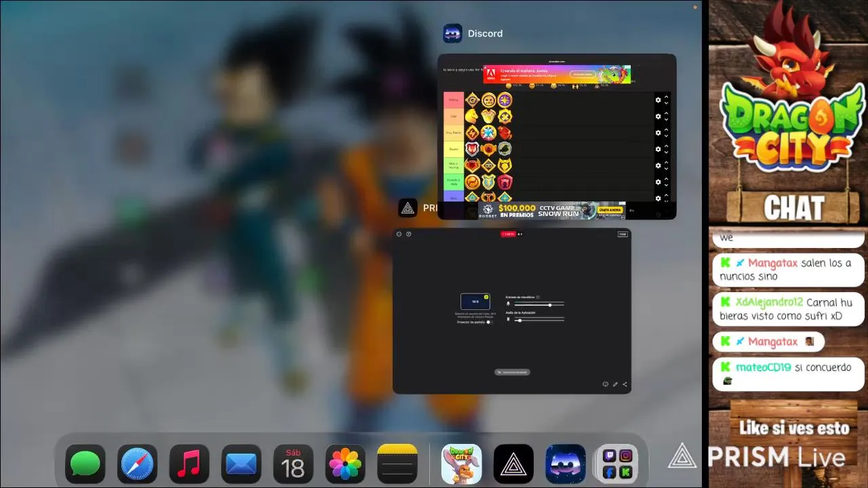Select the PRISM window preview card
The width and height of the screenshot is (868, 488).
tap(512, 310)
